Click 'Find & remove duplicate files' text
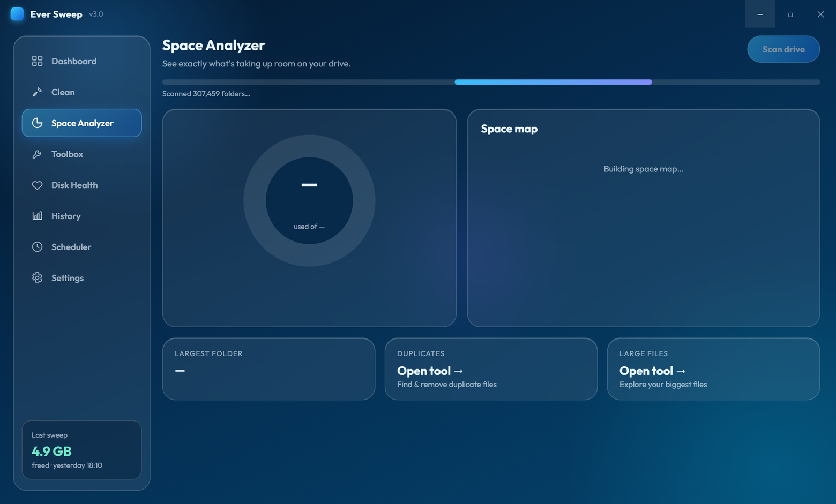 [447, 385]
